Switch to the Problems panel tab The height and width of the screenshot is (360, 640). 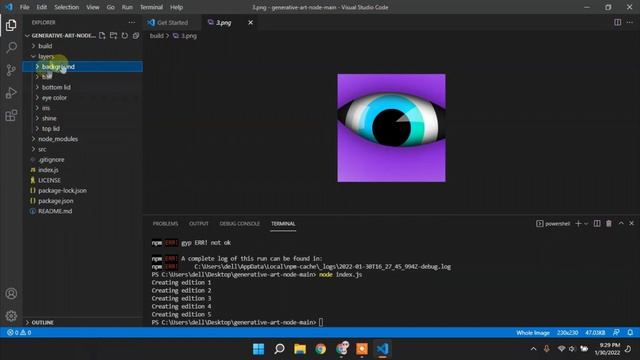point(165,224)
